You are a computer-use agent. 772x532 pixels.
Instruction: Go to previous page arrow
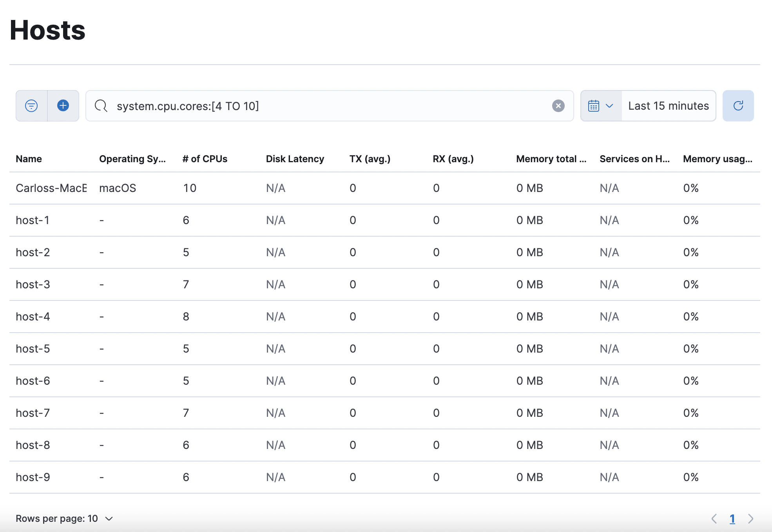click(714, 519)
